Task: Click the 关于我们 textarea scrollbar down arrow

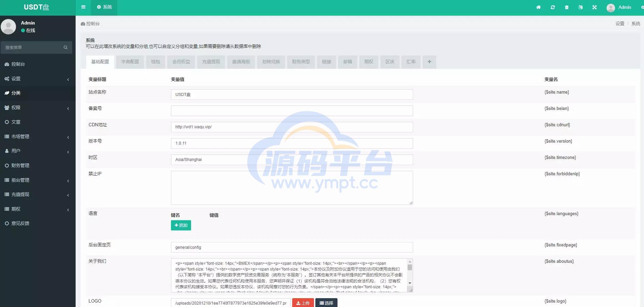Action: pyautogui.click(x=410, y=283)
